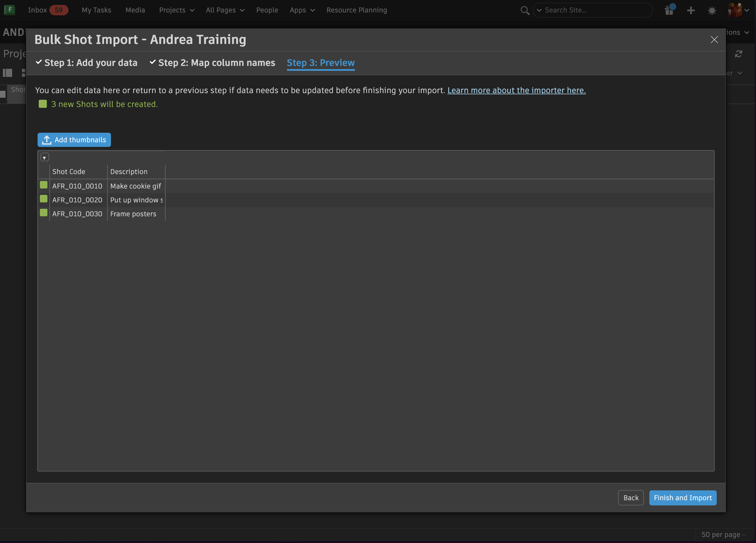Open the gift box what's new icon
The image size is (756, 543).
[x=669, y=10]
